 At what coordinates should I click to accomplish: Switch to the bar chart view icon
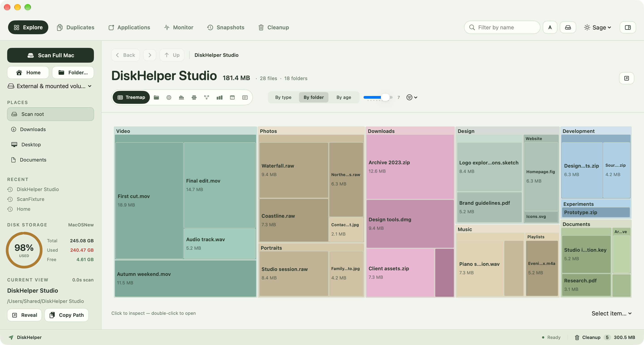[220, 97]
